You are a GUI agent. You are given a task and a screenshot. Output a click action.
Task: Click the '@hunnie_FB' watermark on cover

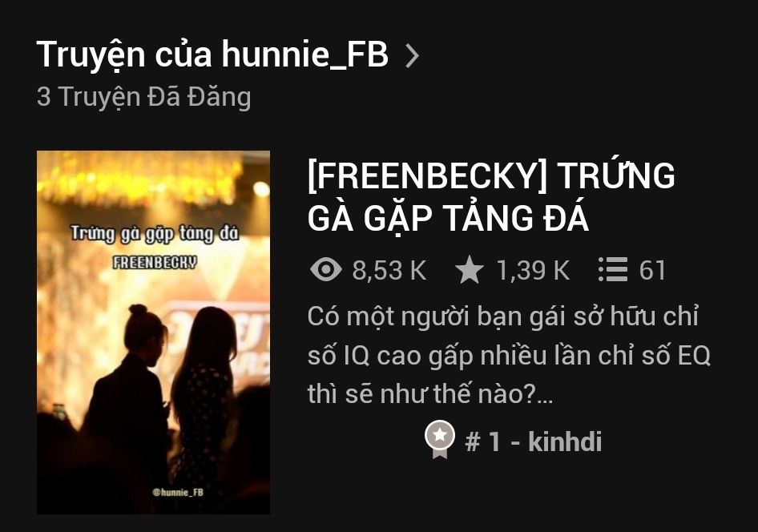coord(178,493)
